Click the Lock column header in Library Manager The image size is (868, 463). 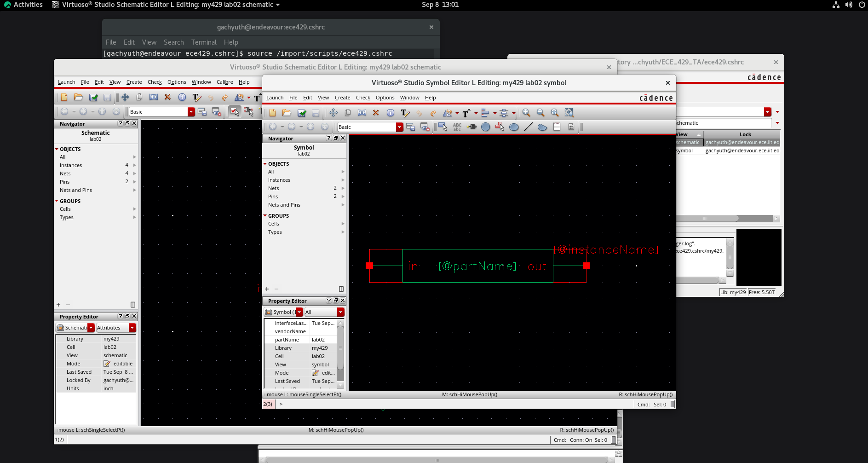pos(745,134)
